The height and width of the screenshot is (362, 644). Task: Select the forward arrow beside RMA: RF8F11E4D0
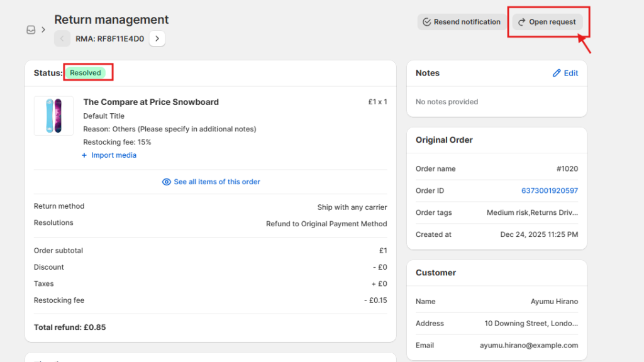157,38
